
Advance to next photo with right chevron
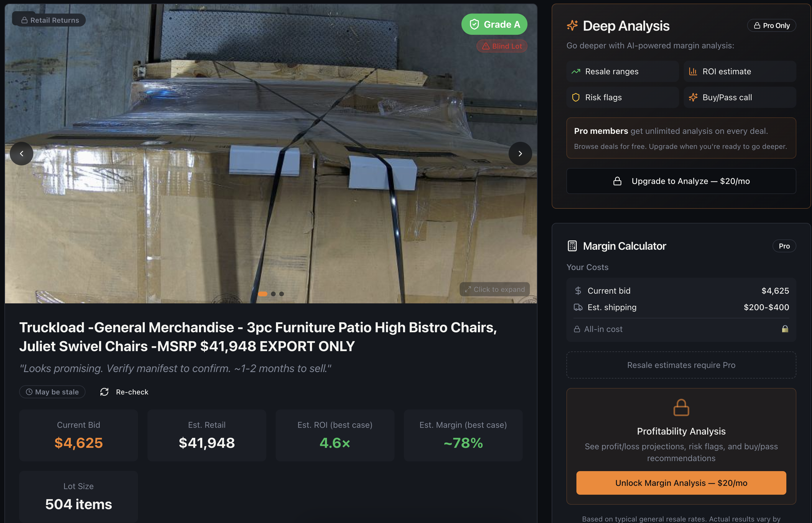pos(520,154)
